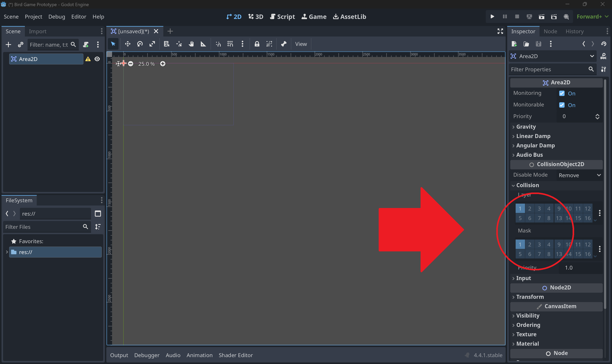Run the project with the Play icon

point(492,16)
